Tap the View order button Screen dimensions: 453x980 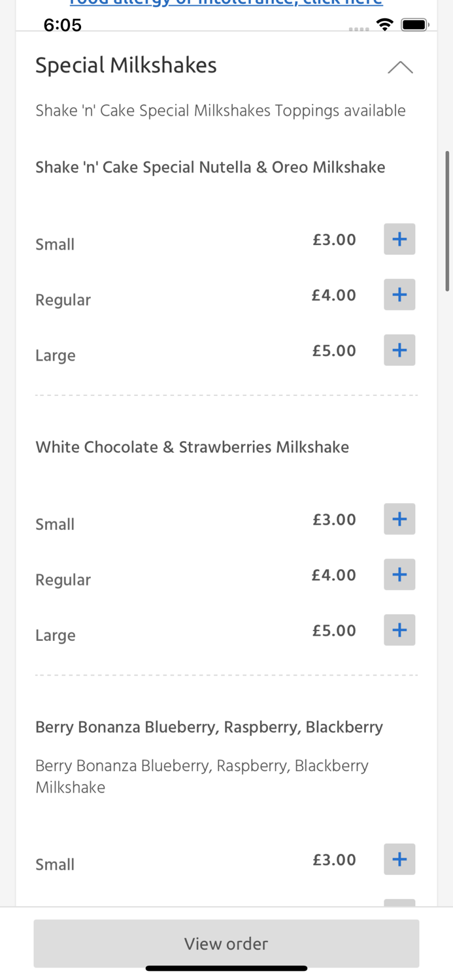point(226,943)
